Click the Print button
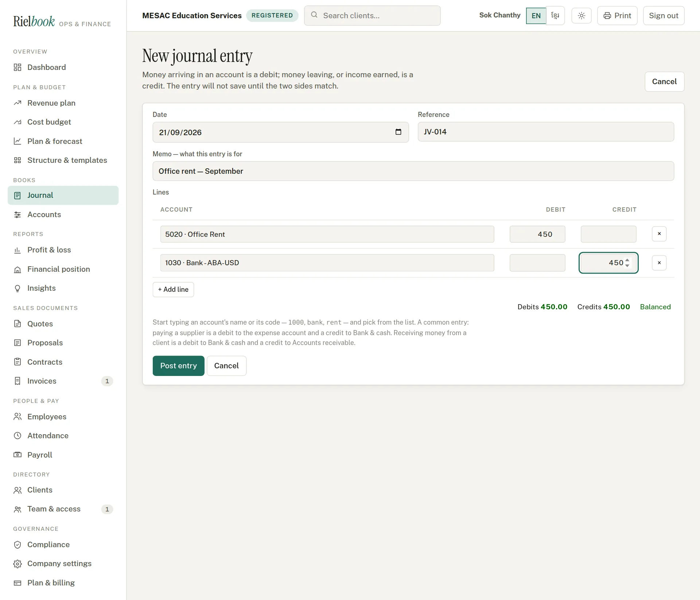700x600 pixels. 617,16
